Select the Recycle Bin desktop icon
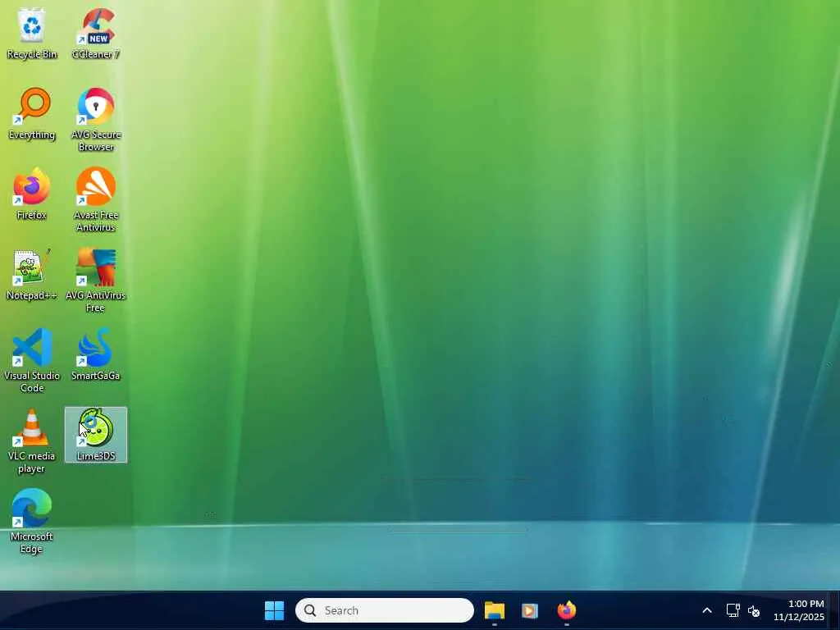Screen dimensions: 840x630 32,34
